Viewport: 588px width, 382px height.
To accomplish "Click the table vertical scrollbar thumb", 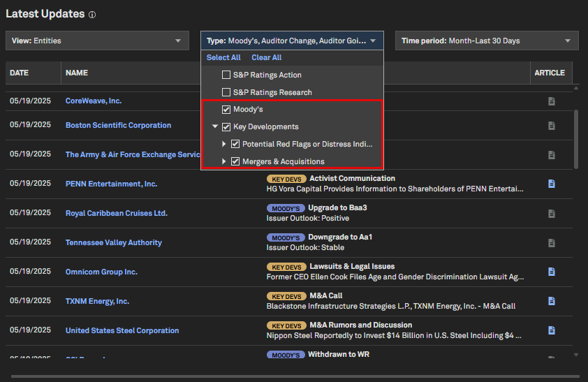I will click(x=576, y=139).
